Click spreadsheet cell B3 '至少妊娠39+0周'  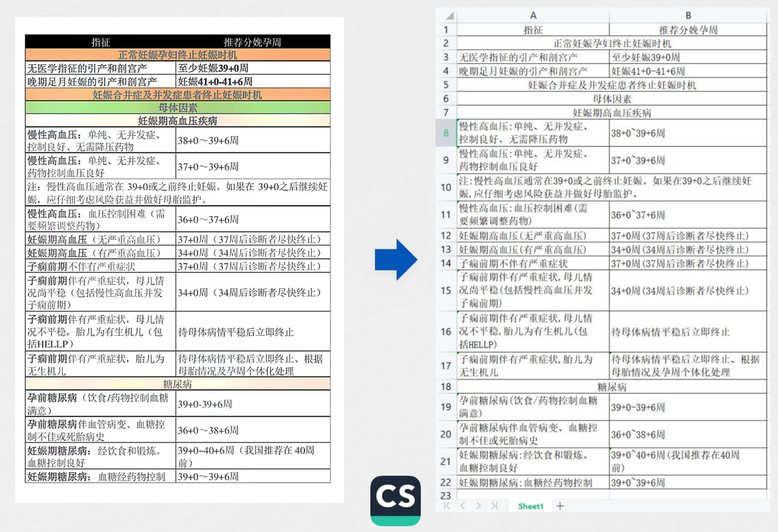tap(688, 57)
